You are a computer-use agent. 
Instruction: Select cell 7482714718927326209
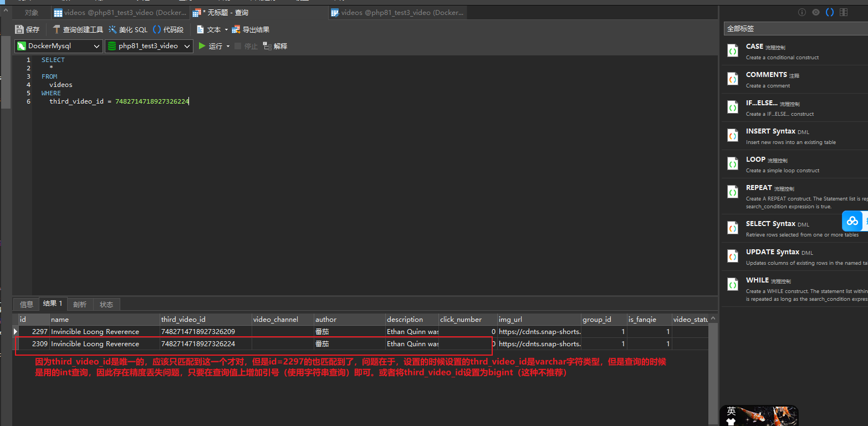tap(205, 331)
